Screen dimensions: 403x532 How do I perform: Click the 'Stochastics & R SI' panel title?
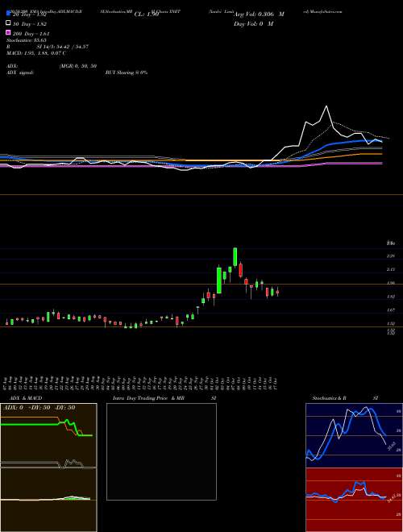click(x=345, y=398)
